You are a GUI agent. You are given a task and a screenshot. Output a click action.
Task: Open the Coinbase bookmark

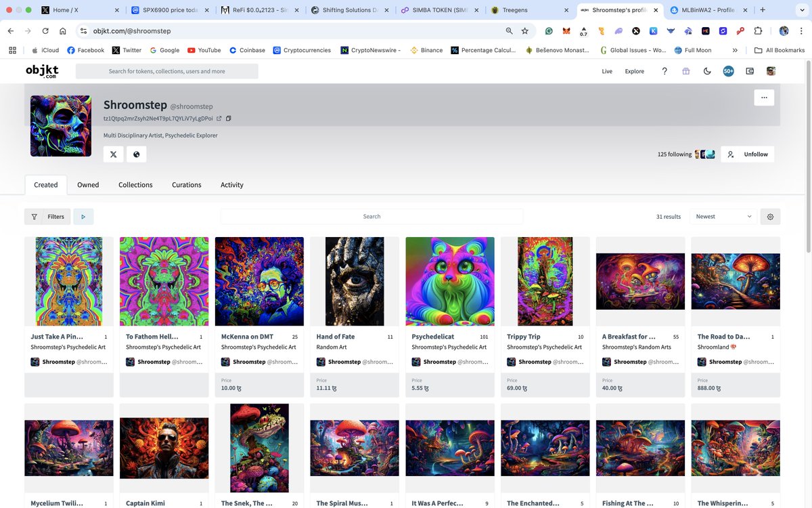(247, 50)
